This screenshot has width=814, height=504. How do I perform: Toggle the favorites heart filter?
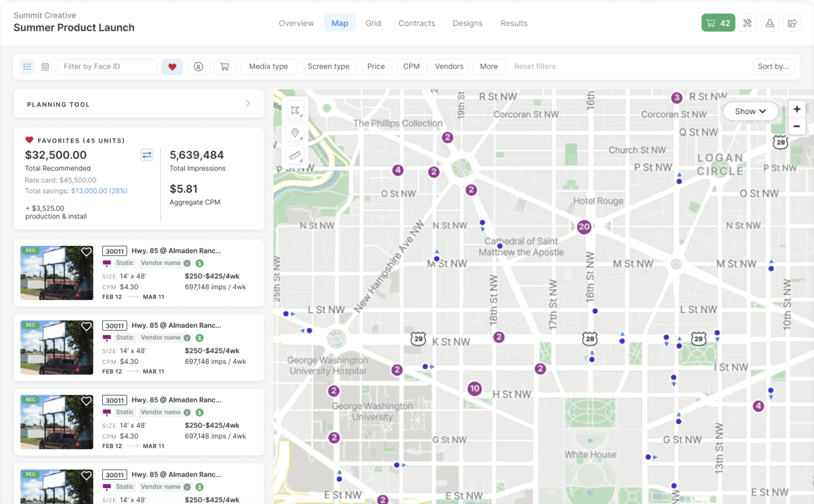coord(172,67)
